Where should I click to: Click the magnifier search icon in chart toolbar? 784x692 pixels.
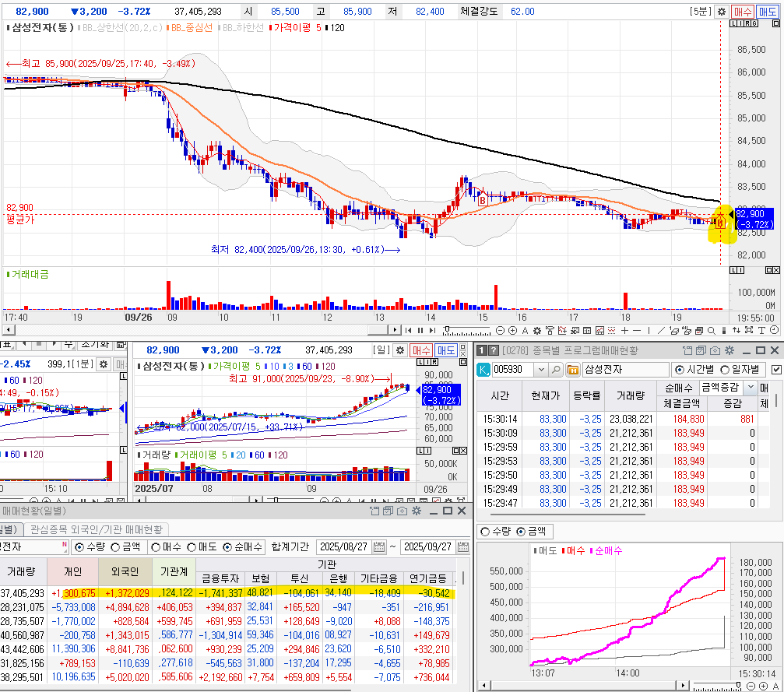[x=711, y=331]
